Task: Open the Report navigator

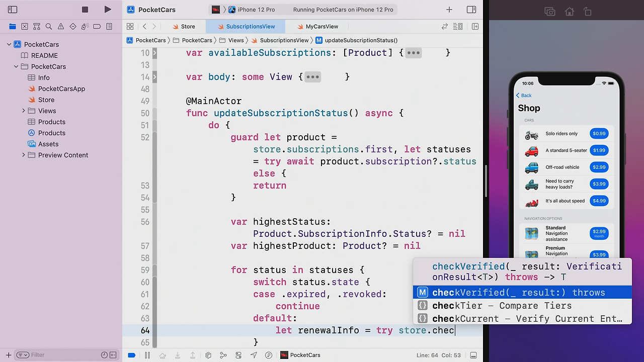Action: pyautogui.click(x=109, y=26)
